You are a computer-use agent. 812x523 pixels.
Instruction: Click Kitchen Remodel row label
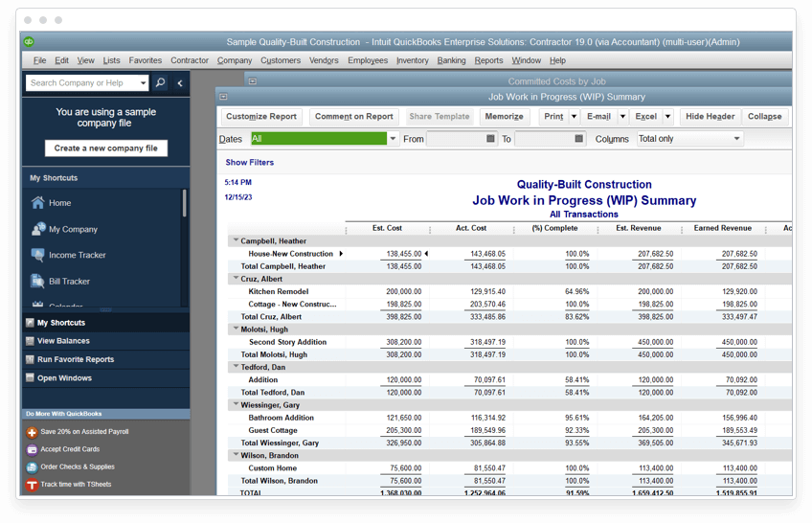tap(278, 291)
